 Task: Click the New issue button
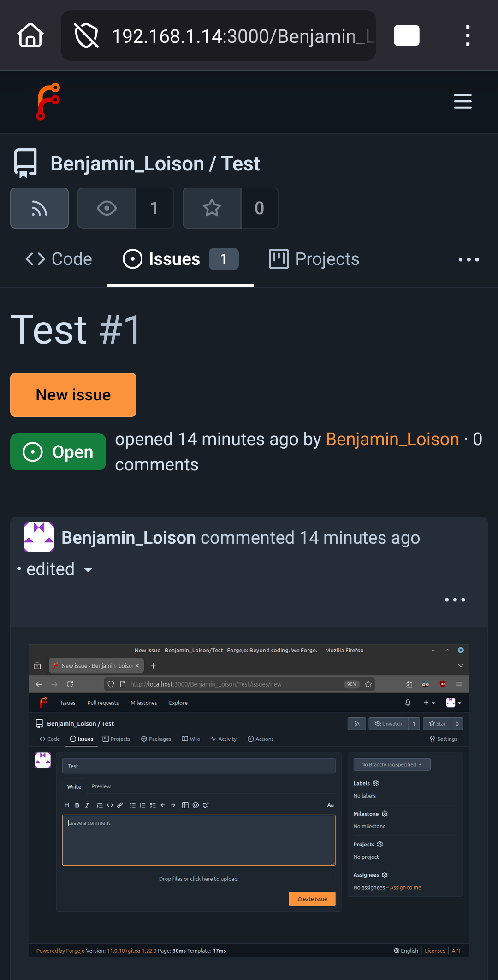pos(73,395)
